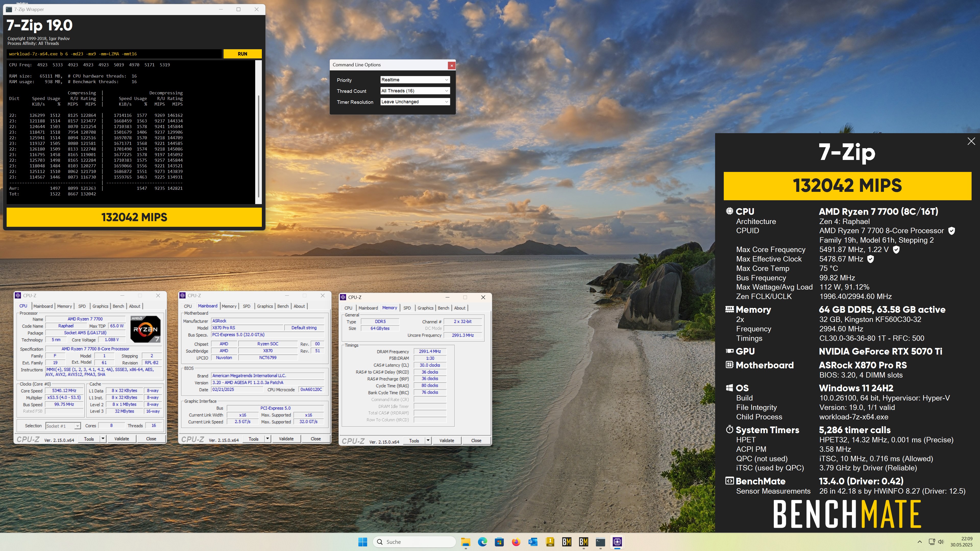Click Validate in CPU-Z Mainboard window
Viewport: 980px width, 551px height.
click(x=286, y=439)
